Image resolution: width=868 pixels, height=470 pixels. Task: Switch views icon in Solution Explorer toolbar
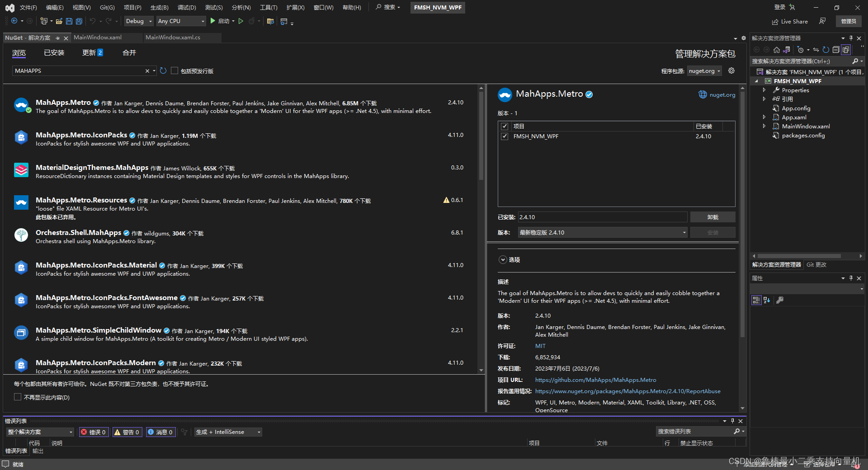(787, 50)
